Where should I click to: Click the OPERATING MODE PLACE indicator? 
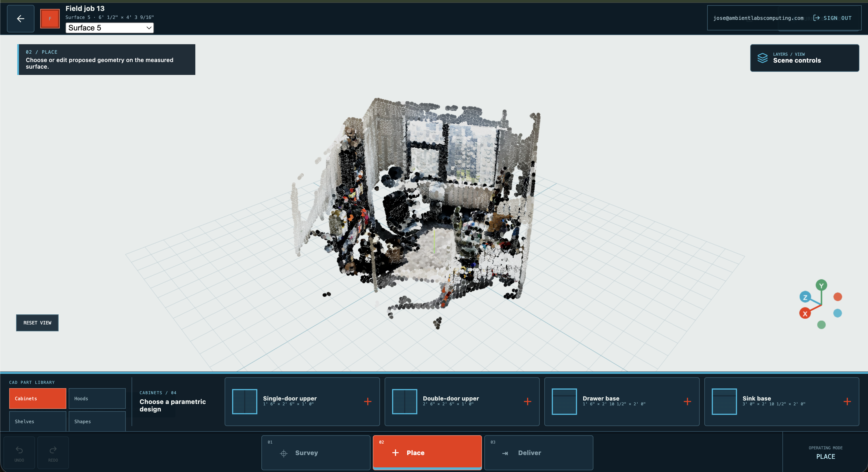tap(825, 452)
